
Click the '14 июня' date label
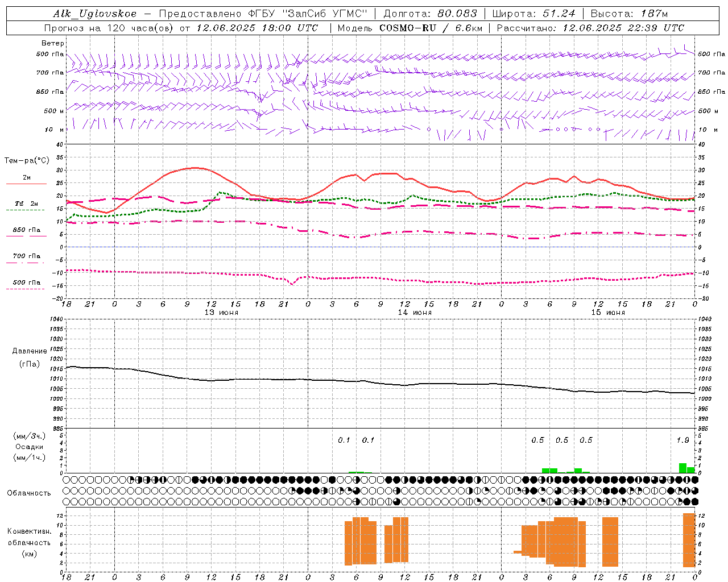(x=415, y=313)
